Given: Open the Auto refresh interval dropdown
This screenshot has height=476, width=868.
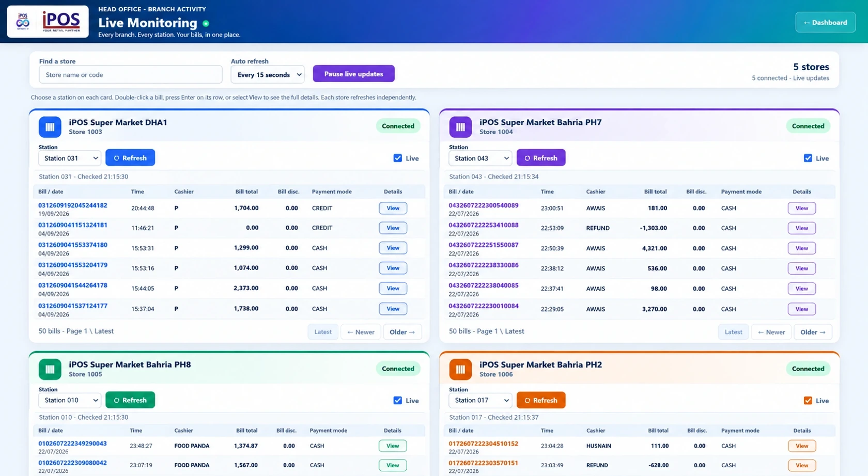Looking at the screenshot, I should 268,74.
